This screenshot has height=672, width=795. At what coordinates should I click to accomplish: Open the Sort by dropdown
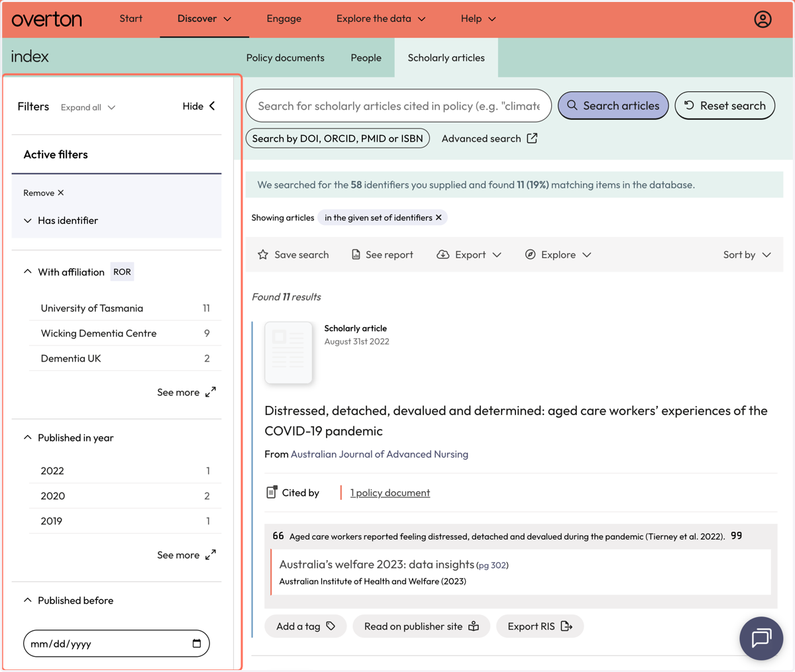[747, 255]
